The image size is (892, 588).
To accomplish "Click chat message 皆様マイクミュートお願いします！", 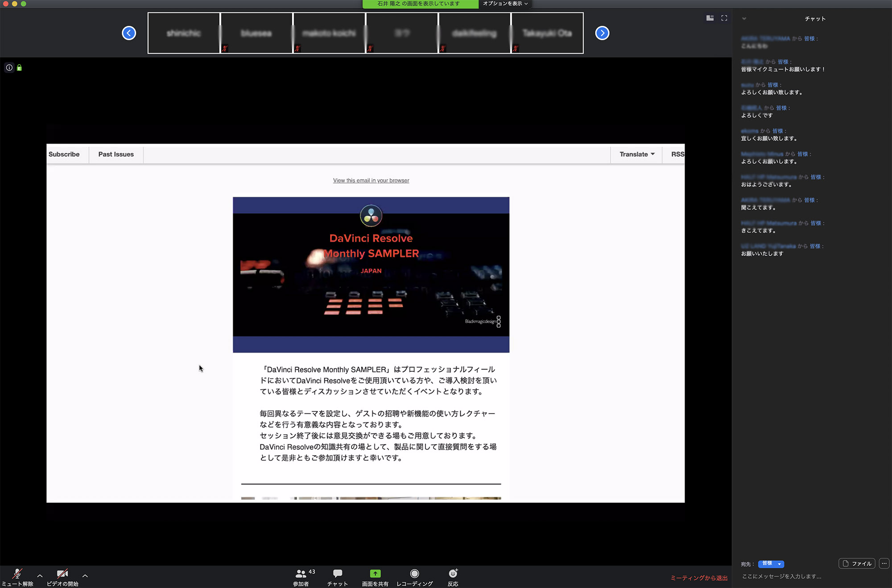I will 783,70.
